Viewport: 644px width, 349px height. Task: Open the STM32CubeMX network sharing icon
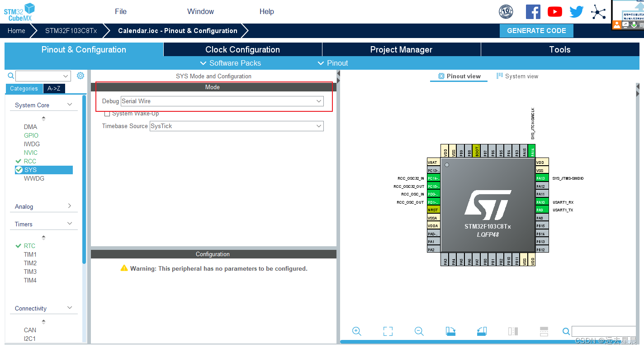coord(598,12)
